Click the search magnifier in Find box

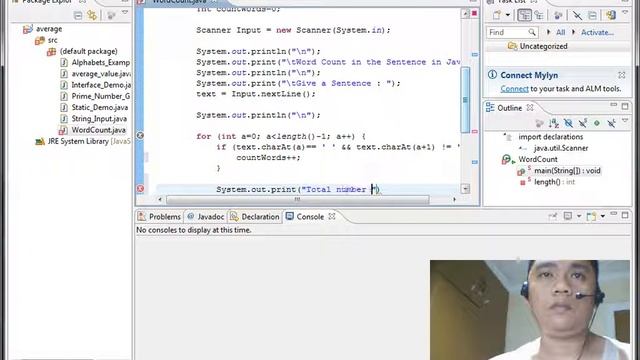532,32
